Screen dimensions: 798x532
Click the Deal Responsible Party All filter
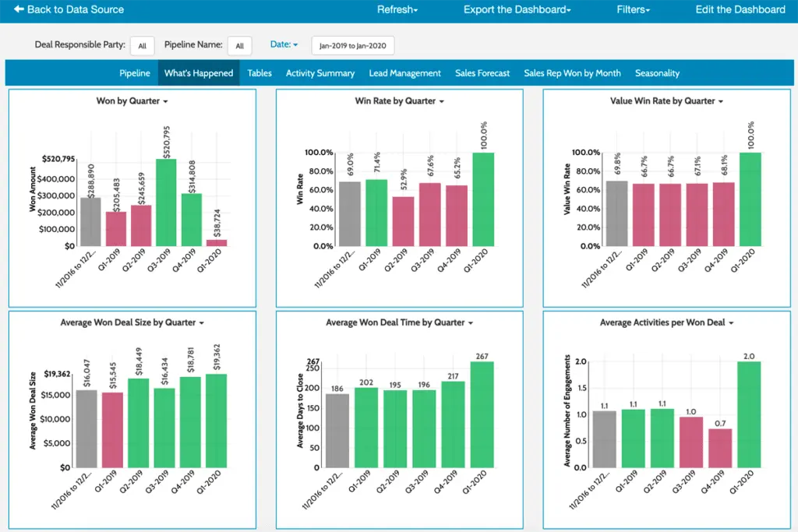[x=143, y=46]
